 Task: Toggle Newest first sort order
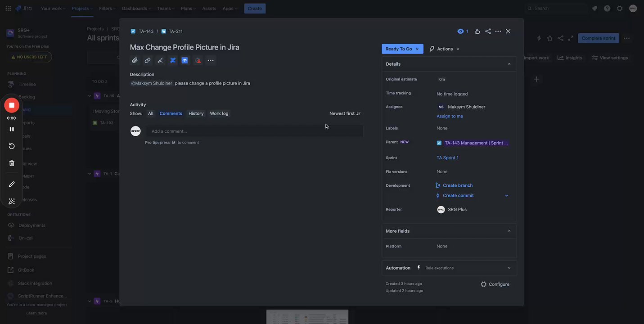[345, 113]
